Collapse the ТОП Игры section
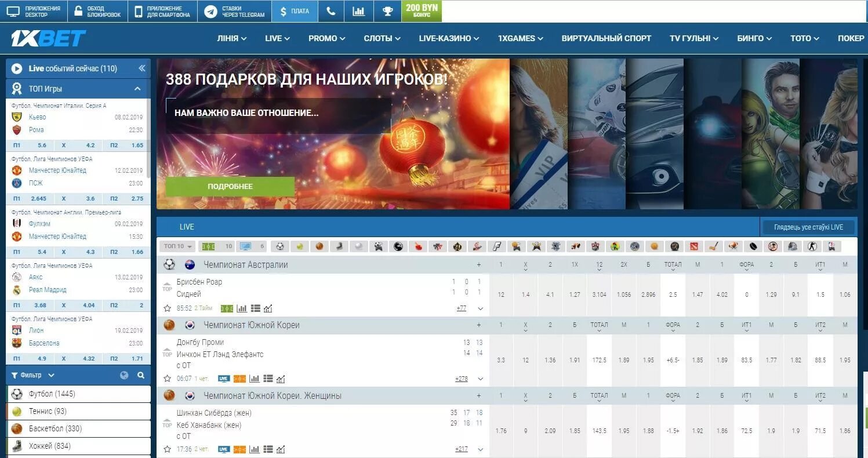This screenshot has width=868, height=458. pyautogui.click(x=137, y=89)
